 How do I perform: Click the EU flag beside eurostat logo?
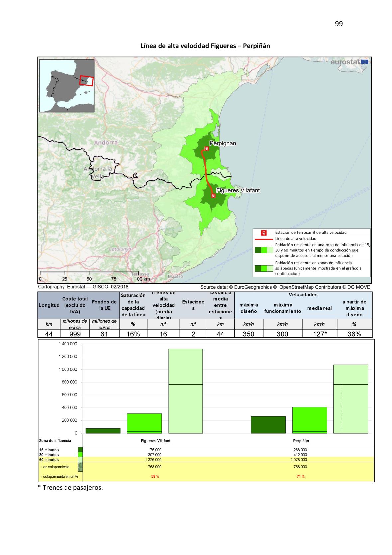pos(364,62)
